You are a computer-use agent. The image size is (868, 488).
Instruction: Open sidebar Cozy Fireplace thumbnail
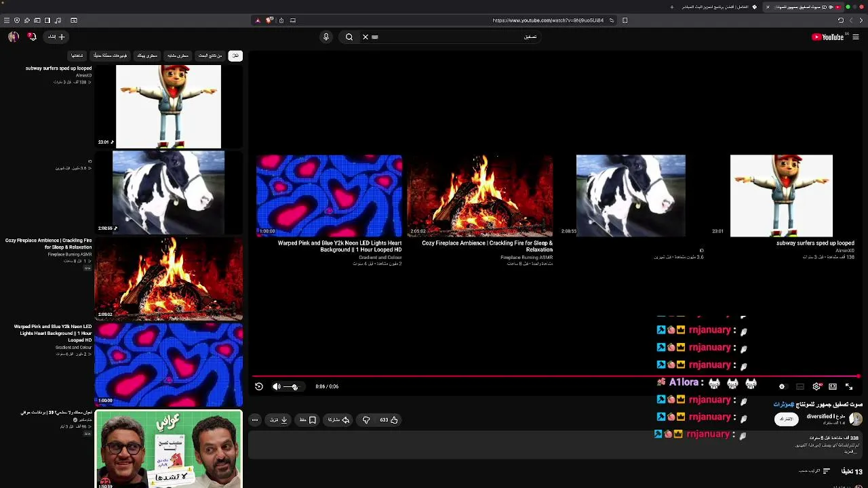pyautogui.click(x=168, y=279)
